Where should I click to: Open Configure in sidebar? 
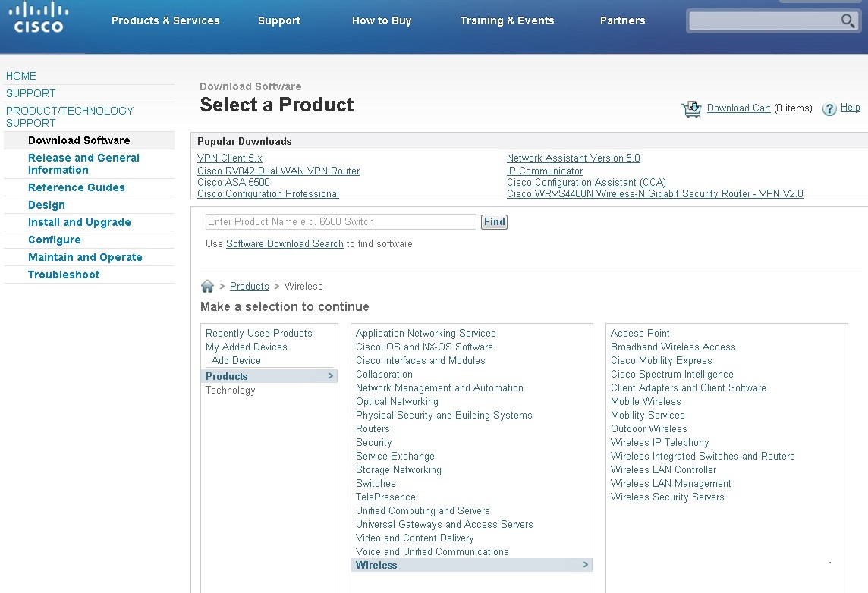point(55,240)
